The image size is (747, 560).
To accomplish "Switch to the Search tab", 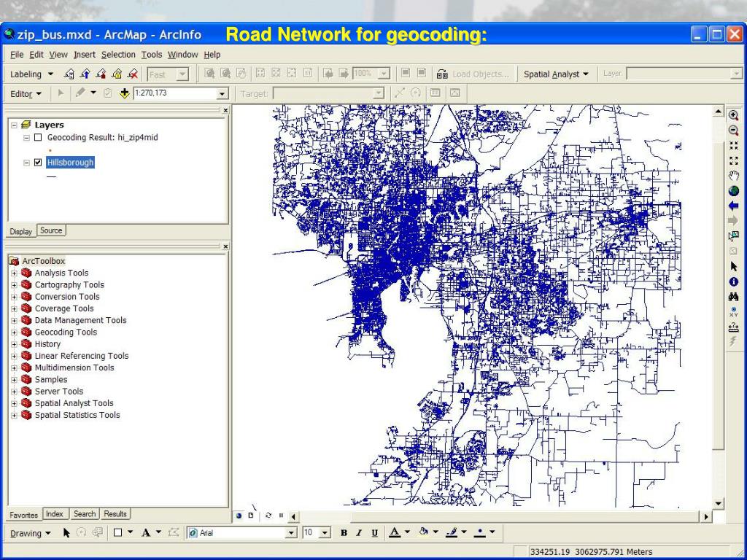I will 85,514.
